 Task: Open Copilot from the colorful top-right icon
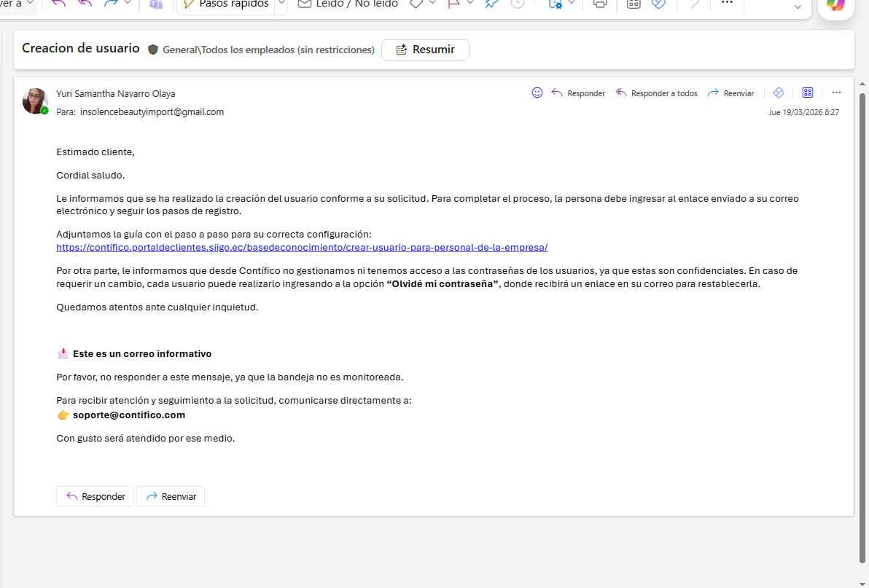(x=835, y=4)
